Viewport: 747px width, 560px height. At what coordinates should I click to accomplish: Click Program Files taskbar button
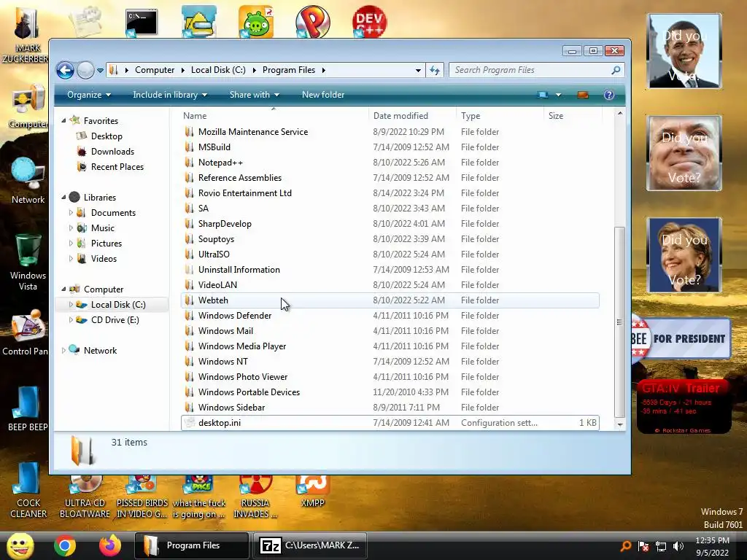192,545
